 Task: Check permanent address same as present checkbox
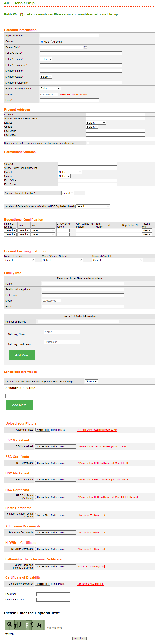pyautogui.click(x=88, y=143)
